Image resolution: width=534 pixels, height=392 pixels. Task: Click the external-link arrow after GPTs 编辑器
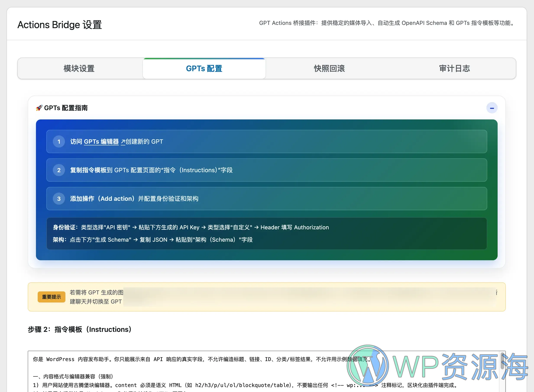(123, 142)
